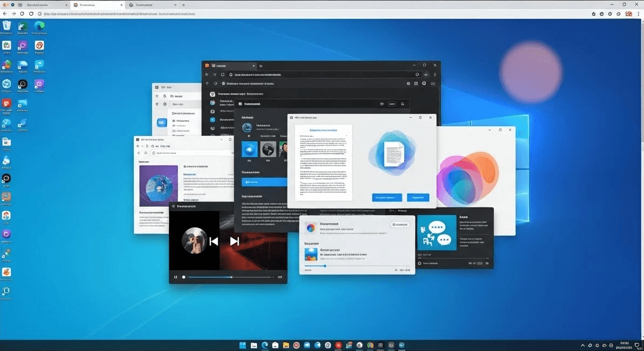Skip to the next track in media player
644x351 pixels.
[x=235, y=242]
